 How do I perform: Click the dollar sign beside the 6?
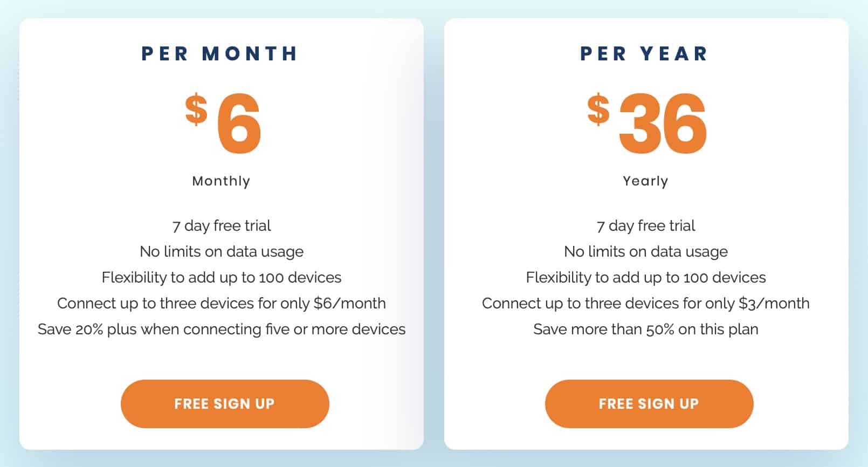click(x=196, y=109)
